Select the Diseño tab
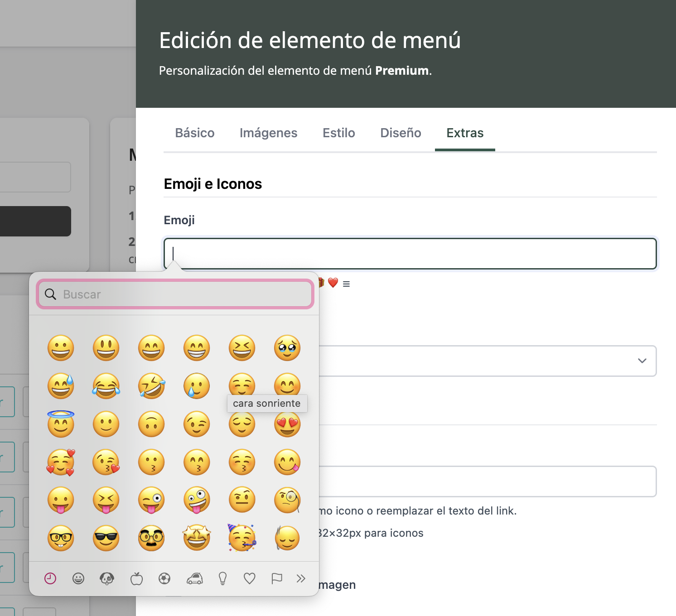The image size is (676, 616). coord(401,133)
